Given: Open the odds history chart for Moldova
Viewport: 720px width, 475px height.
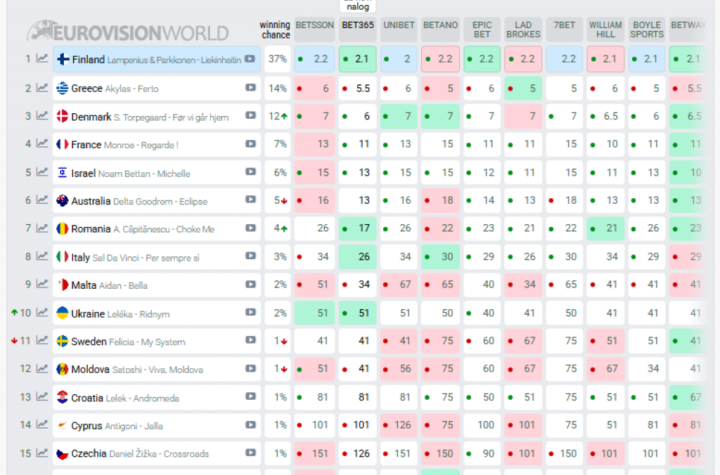Looking at the screenshot, I should click(42, 369).
